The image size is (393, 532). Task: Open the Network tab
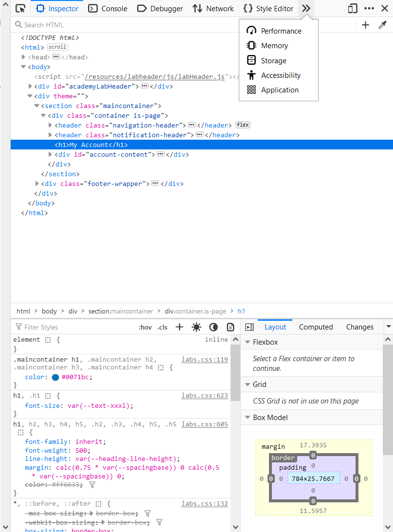(x=214, y=8)
